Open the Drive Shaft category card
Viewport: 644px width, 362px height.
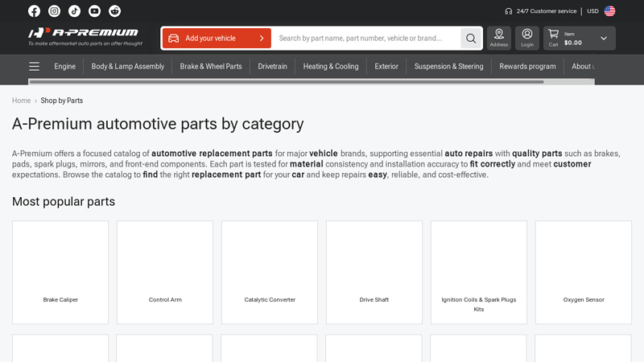[374, 273]
